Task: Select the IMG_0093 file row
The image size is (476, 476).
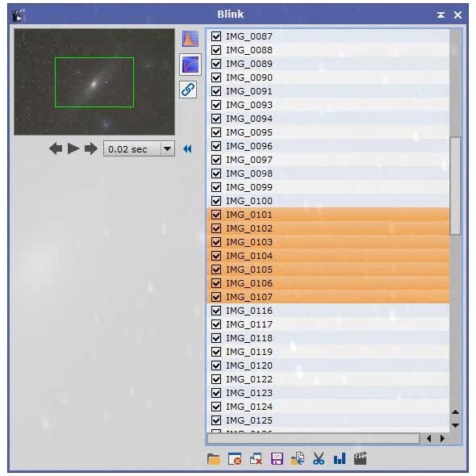Action: pyautogui.click(x=328, y=105)
